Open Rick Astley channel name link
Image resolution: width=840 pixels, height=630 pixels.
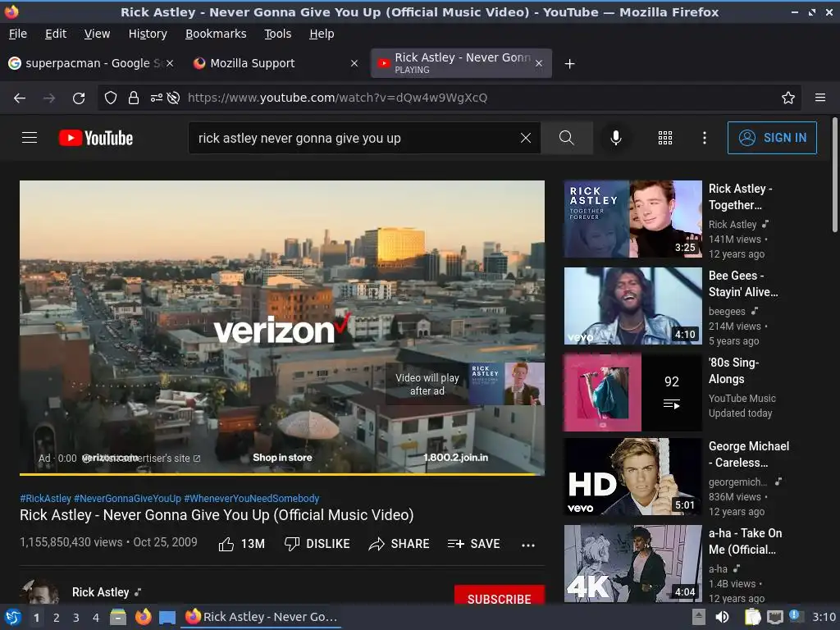click(x=101, y=592)
